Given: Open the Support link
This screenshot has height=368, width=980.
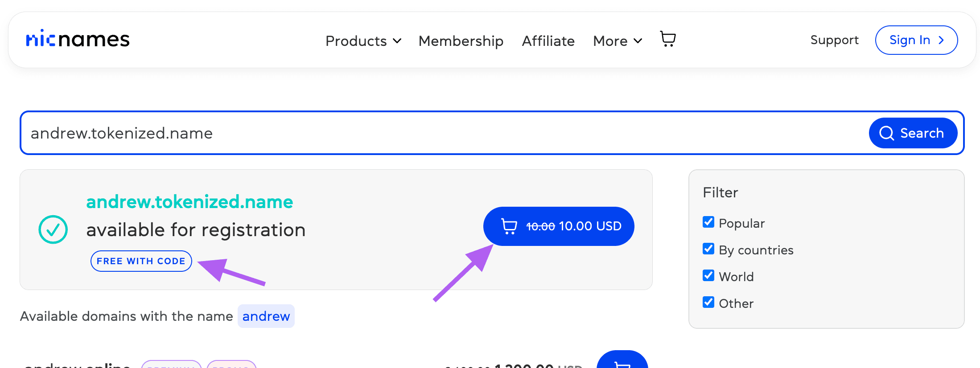Looking at the screenshot, I should click(x=834, y=40).
